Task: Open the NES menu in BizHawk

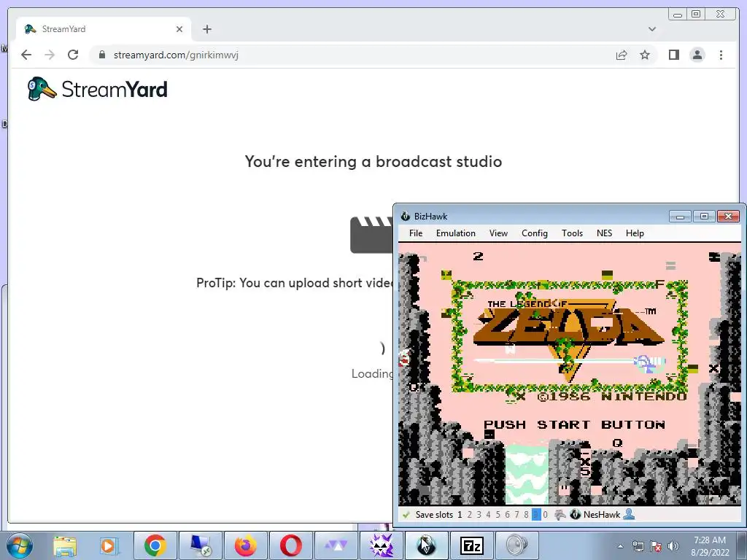Action: [x=604, y=233]
